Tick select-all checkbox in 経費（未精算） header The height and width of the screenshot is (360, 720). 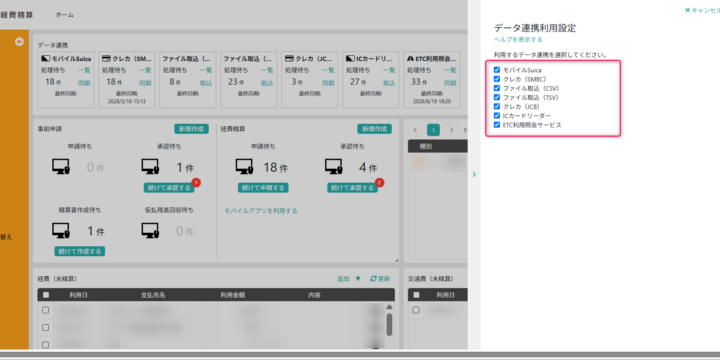(46, 295)
